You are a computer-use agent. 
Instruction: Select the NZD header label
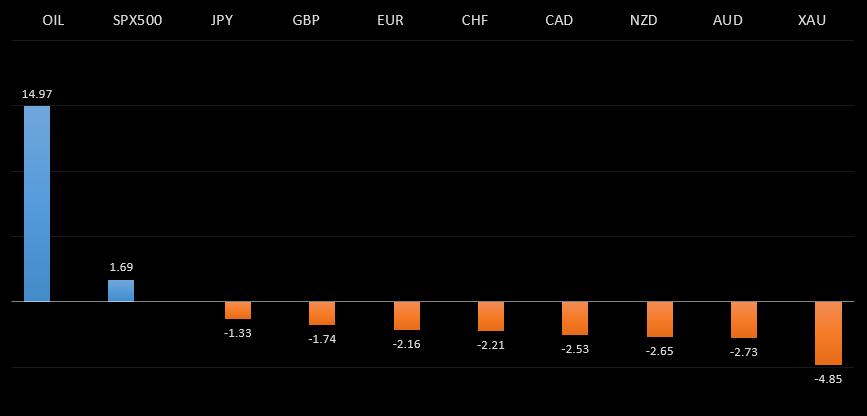[644, 20]
